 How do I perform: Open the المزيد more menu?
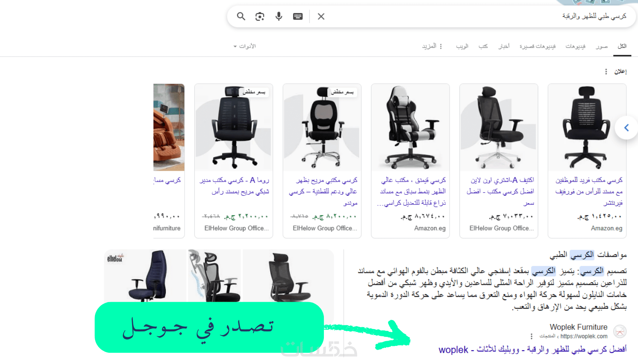point(432,46)
